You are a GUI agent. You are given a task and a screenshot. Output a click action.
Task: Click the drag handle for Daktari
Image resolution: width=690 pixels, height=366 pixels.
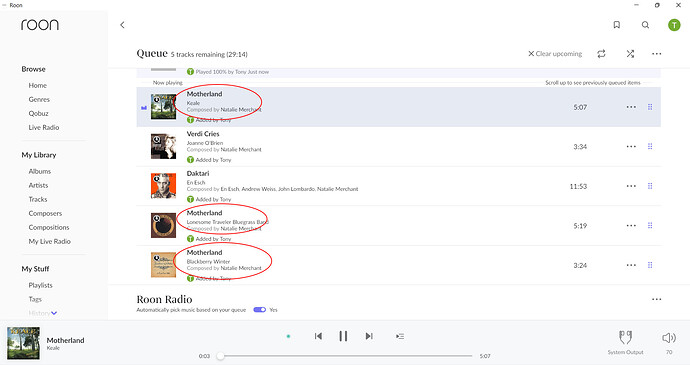click(650, 186)
